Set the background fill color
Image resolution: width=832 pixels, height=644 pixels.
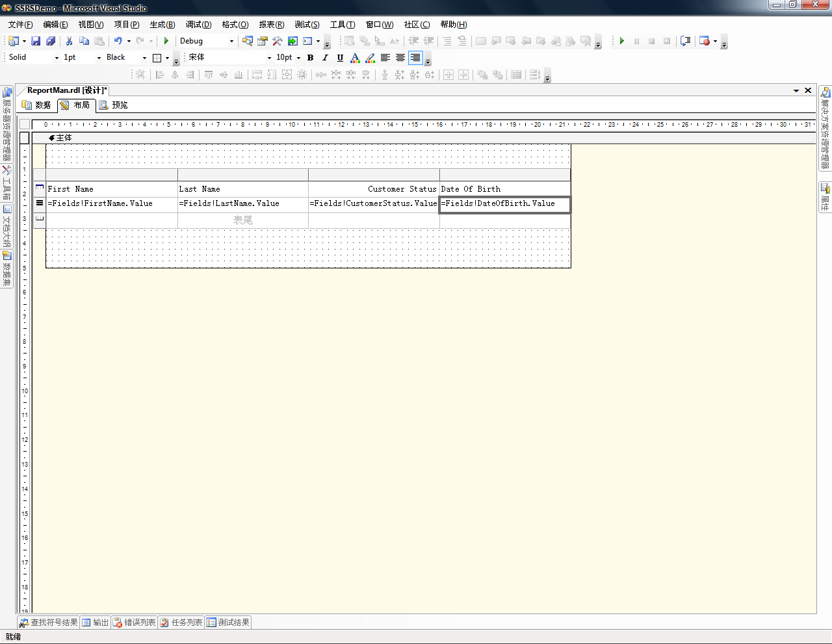pyautogui.click(x=370, y=58)
